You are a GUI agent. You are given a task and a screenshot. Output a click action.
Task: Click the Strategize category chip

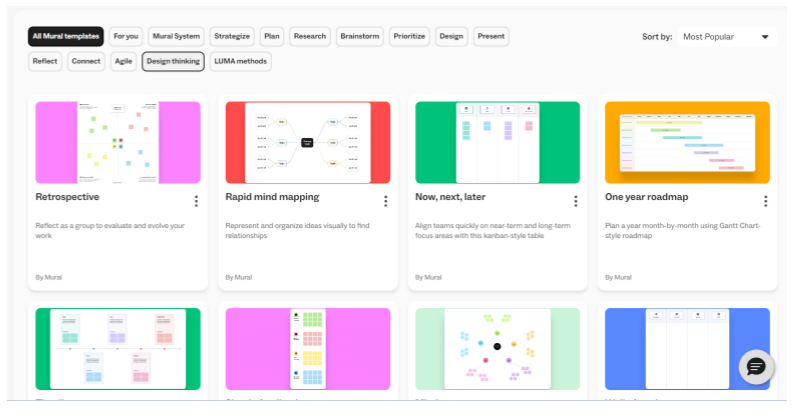pyautogui.click(x=232, y=37)
